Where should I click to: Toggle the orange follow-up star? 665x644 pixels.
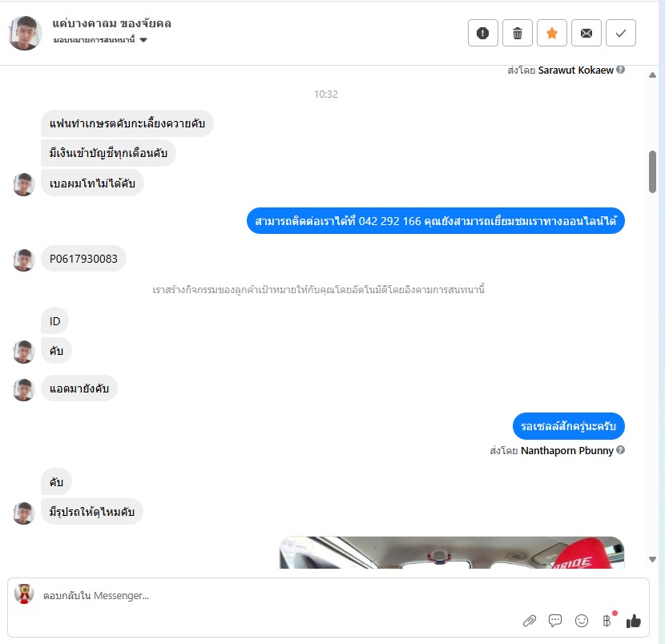tap(552, 33)
